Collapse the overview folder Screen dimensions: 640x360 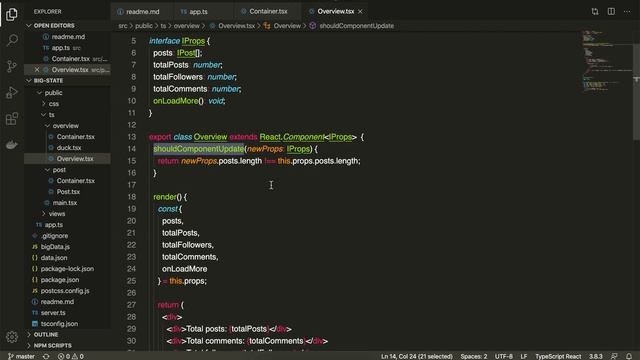[x=65, y=126]
